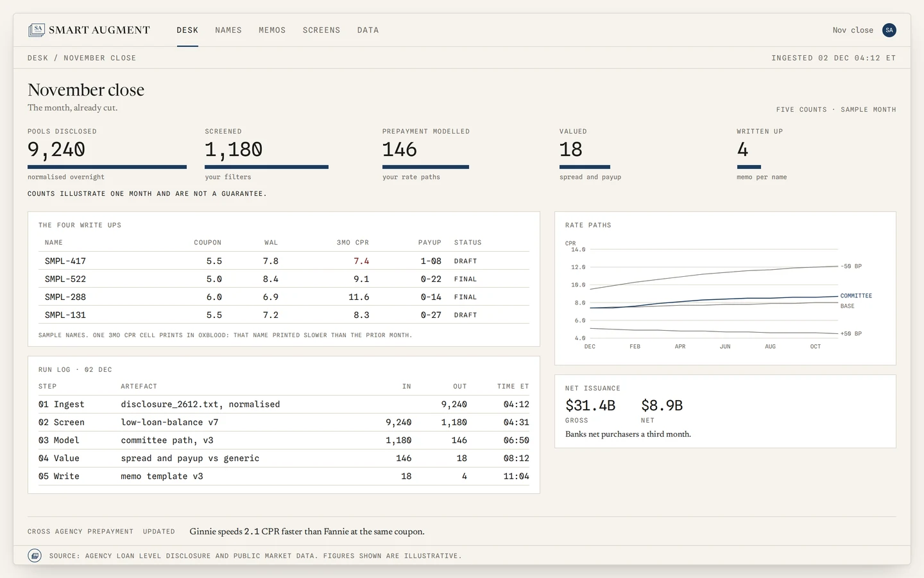Click the +50 BP rate path label

[x=851, y=334]
